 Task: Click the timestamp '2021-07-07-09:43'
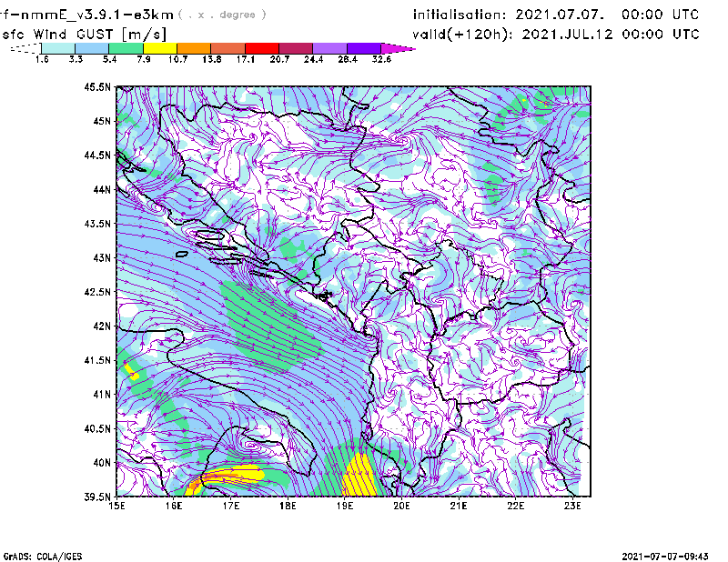click(x=665, y=557)
